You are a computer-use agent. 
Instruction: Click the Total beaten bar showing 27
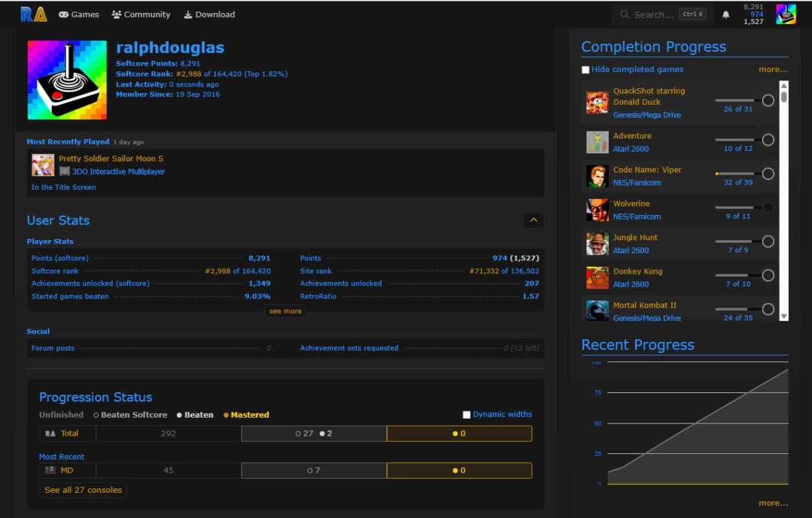[x=314, y=433]
